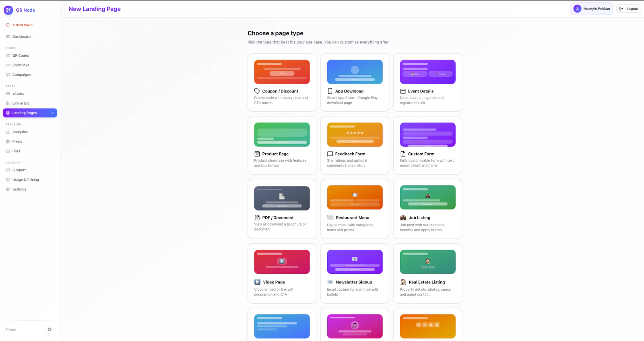Click the Link in Bio icon
This screenshot has width=644, height=341.
tap(8, 103)
